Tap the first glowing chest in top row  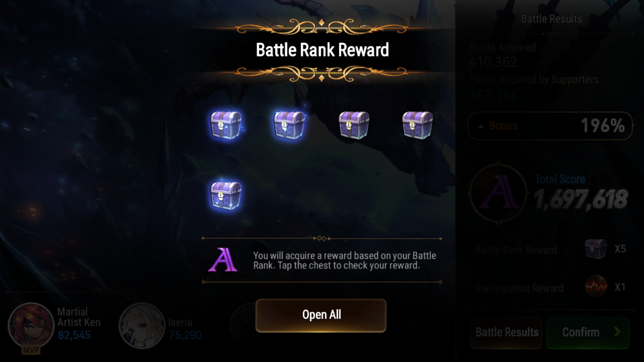pos(226,125)
